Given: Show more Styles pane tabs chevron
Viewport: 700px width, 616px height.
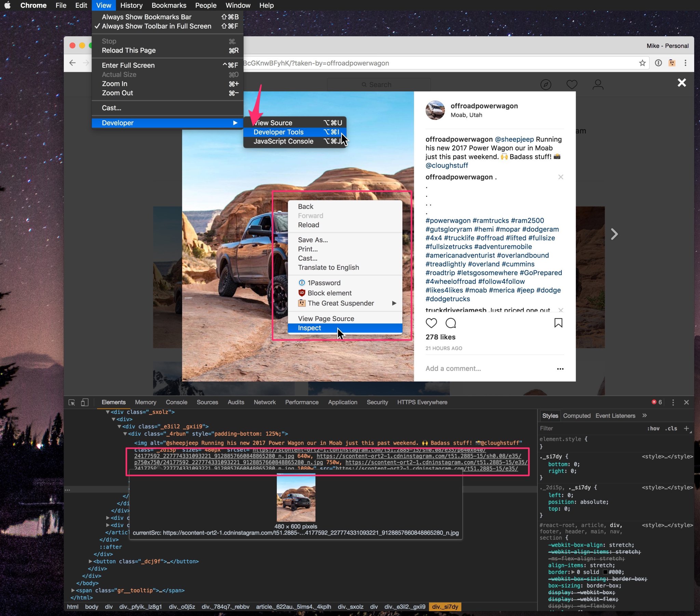Looking at the screenshot, I should click(644, 416).
